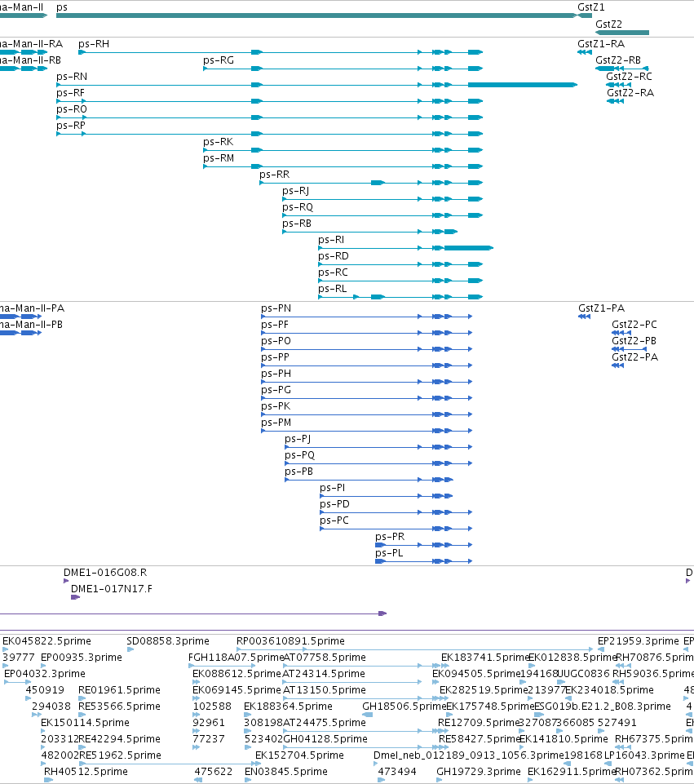
Task: Select the ps-RO transcript label
Action: tap(72, 109)
